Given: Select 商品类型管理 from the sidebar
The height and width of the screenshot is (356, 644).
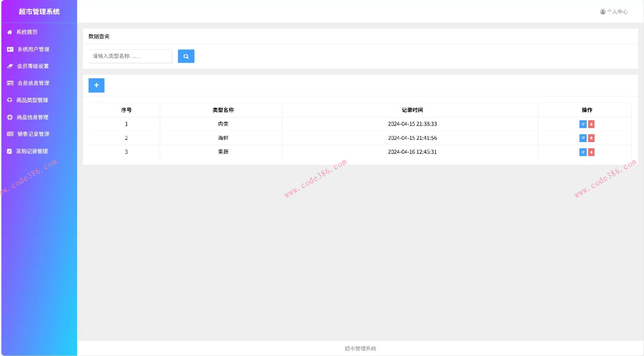Looking at the screenshot, I should [x=33, y=100].
